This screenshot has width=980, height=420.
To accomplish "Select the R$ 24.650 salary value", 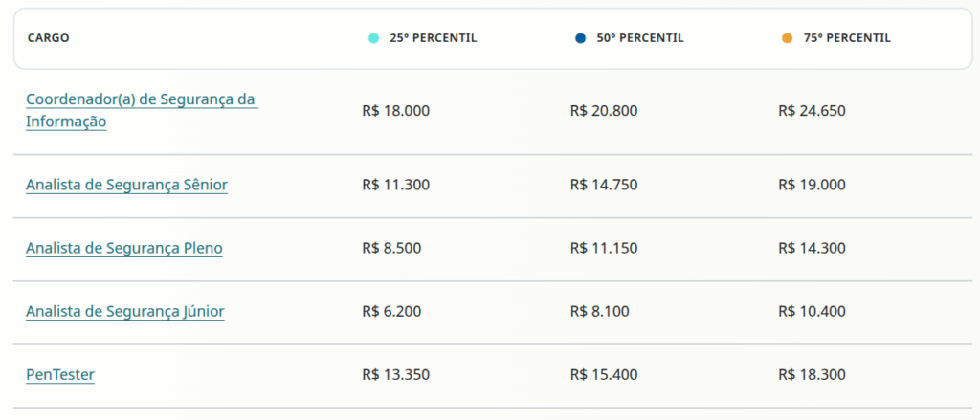I will [x=812, y=110].
